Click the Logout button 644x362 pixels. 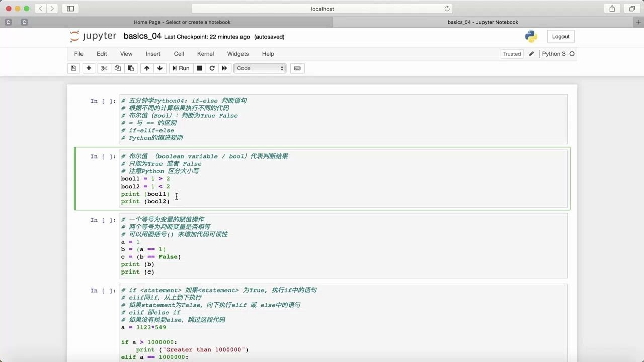pos(560,36)
